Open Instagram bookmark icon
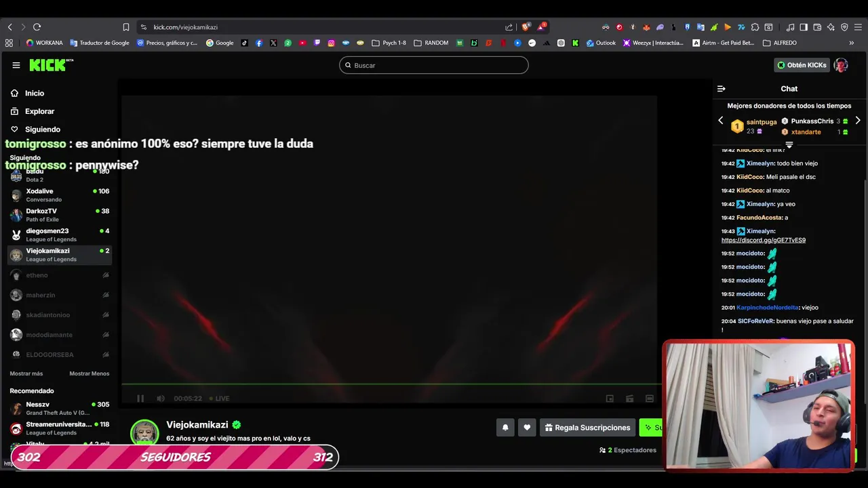Screen dimensions: 868x488 pos(331,43)
